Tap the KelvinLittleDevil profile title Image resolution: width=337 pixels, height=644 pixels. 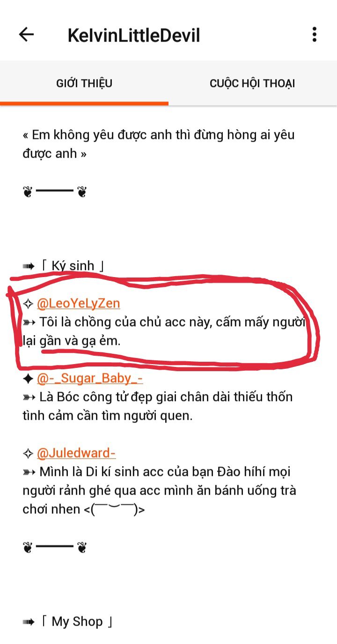pyautogui.click(x=134, y=36)
